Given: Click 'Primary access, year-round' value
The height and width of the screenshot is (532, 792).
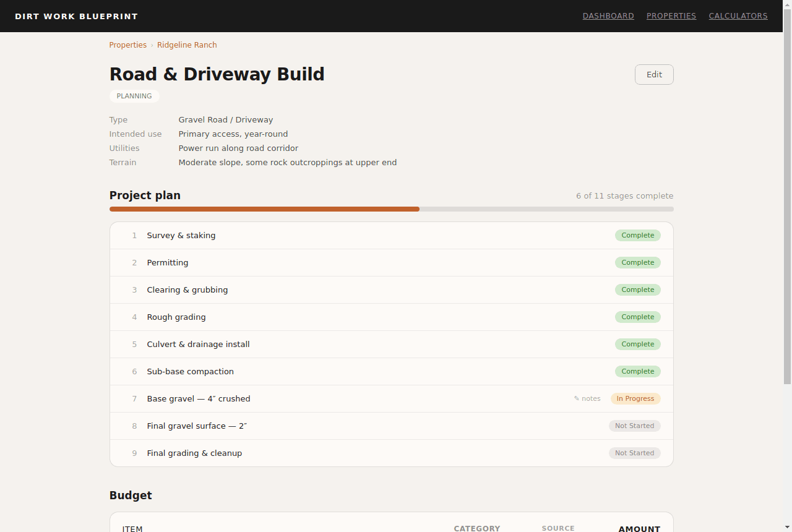Looking at the screenshot, I should coord(233,134).
